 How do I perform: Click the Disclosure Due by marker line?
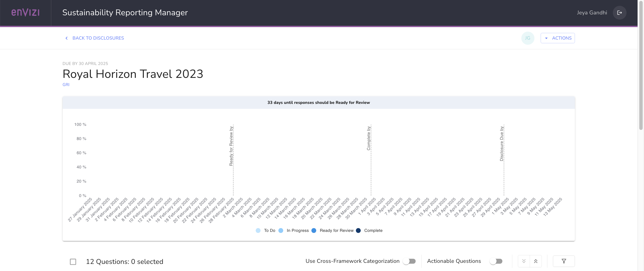(x=504, y=175)
